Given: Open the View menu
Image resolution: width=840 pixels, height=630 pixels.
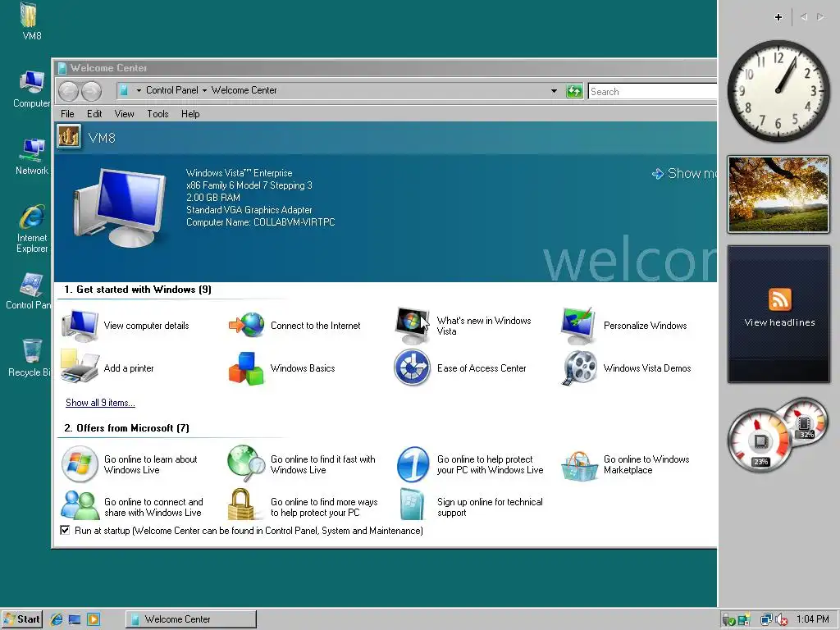Looking at the screenshot, I should pos(125,113).
